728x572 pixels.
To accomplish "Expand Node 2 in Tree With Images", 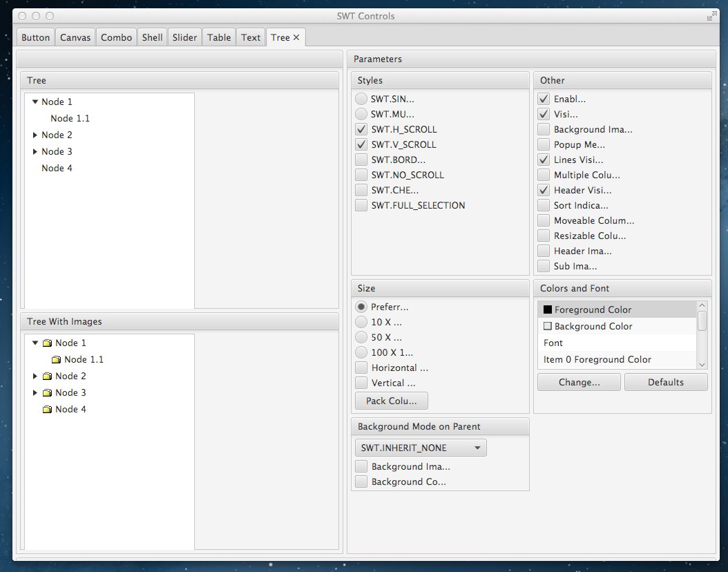I will coord(35,376).
